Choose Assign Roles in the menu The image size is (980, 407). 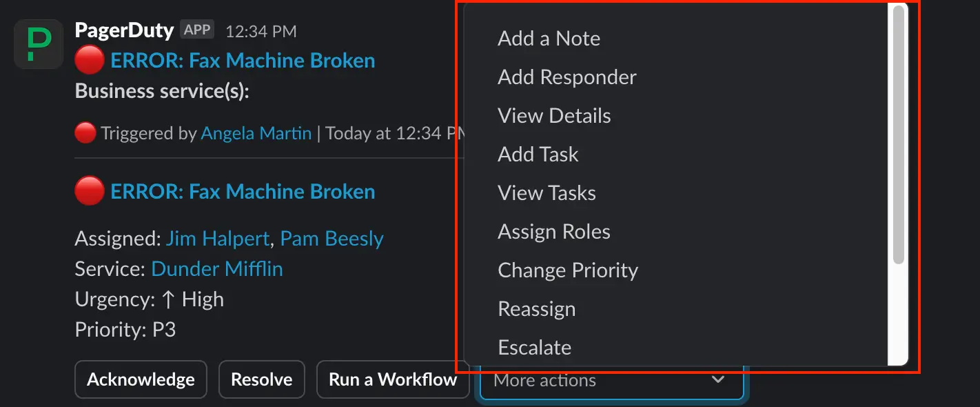[x=554, y=232]
